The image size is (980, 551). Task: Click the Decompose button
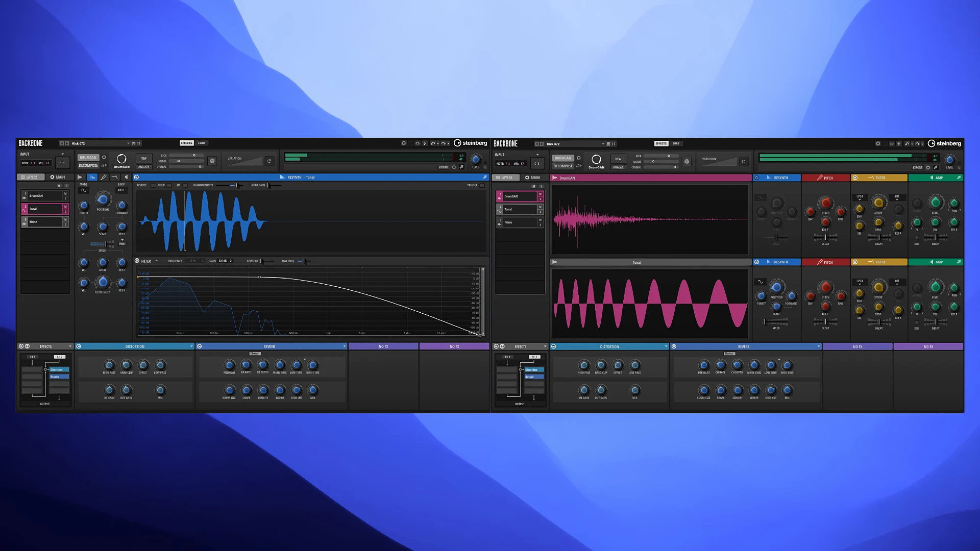(88, 165)
